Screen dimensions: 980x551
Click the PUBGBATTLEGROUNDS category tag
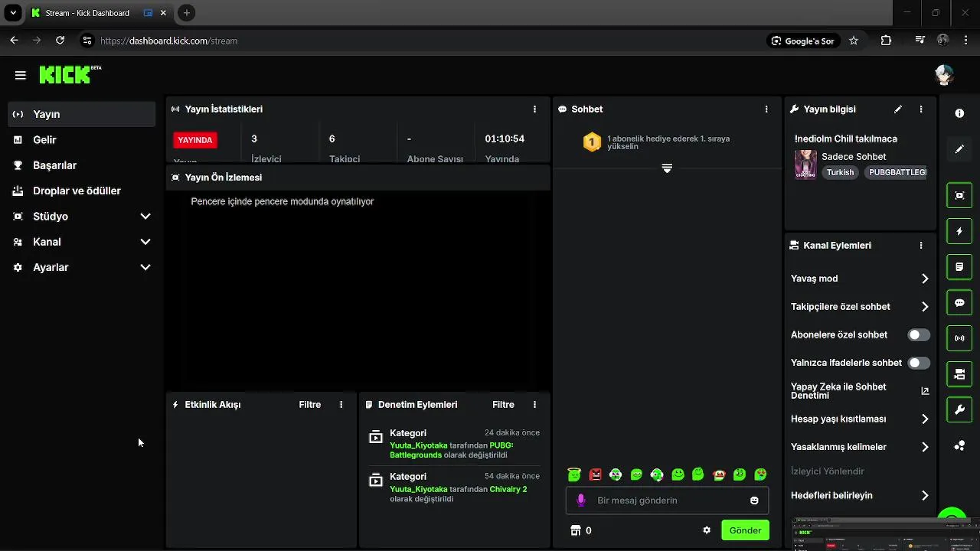[897, 173]
